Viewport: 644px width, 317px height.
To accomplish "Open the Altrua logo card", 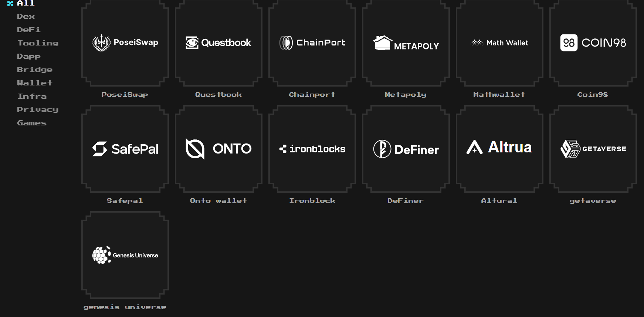I will (499, 149).
